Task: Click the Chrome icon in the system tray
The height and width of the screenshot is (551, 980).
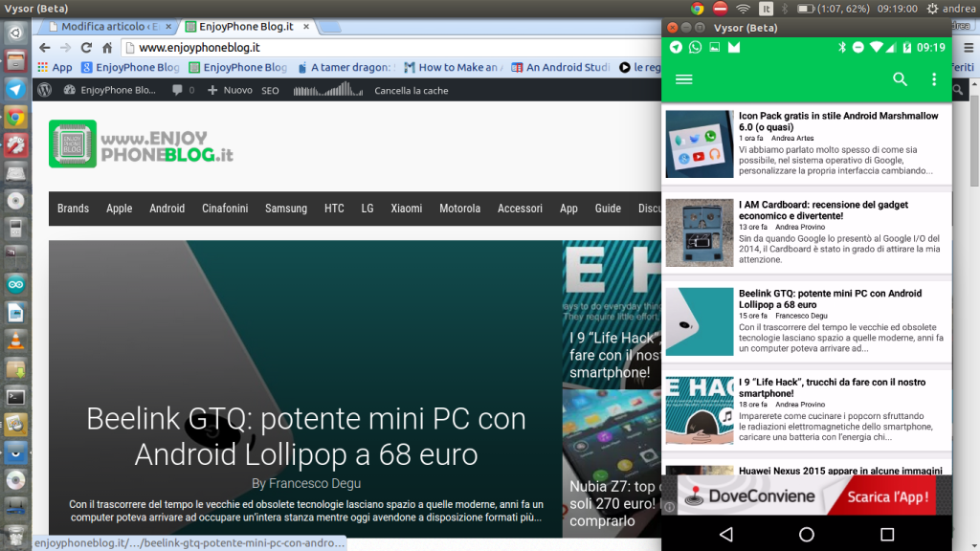Action: pyautogui.click(x=698, y=9)
